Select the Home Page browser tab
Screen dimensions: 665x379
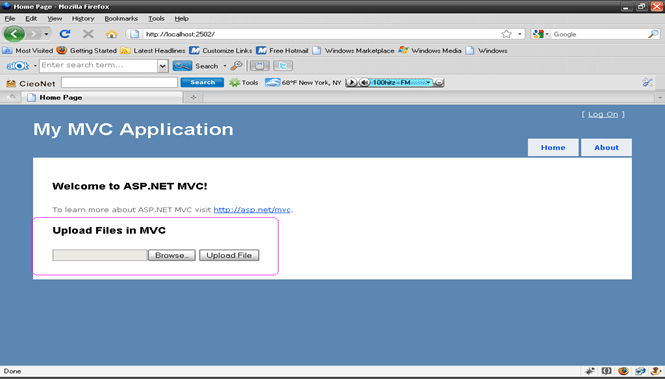pos(102,98)
